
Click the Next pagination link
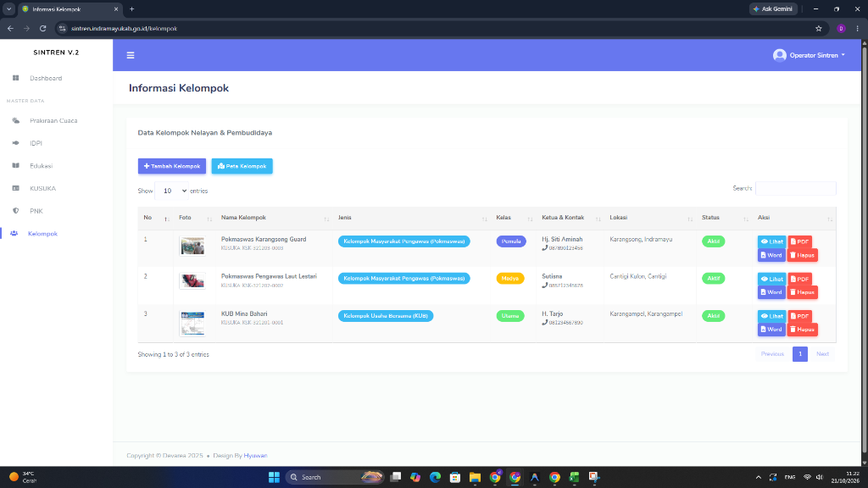pos(822,354)
